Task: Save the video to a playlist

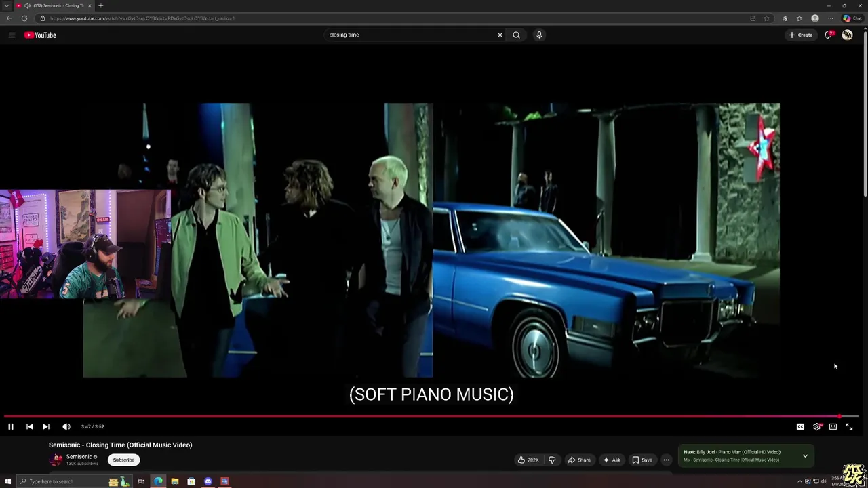Action: 642,460
